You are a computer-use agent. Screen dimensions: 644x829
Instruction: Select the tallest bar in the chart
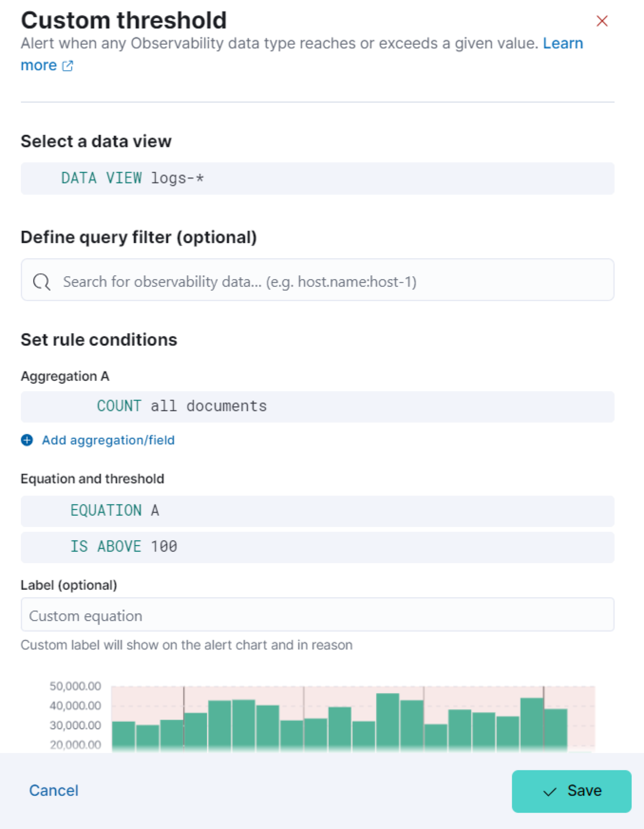[x=388, y=722]
